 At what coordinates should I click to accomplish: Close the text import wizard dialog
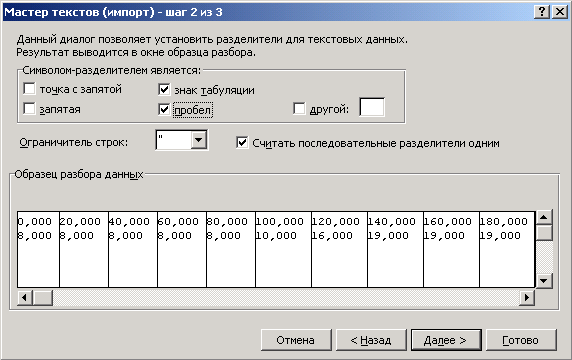pos(559,12)
